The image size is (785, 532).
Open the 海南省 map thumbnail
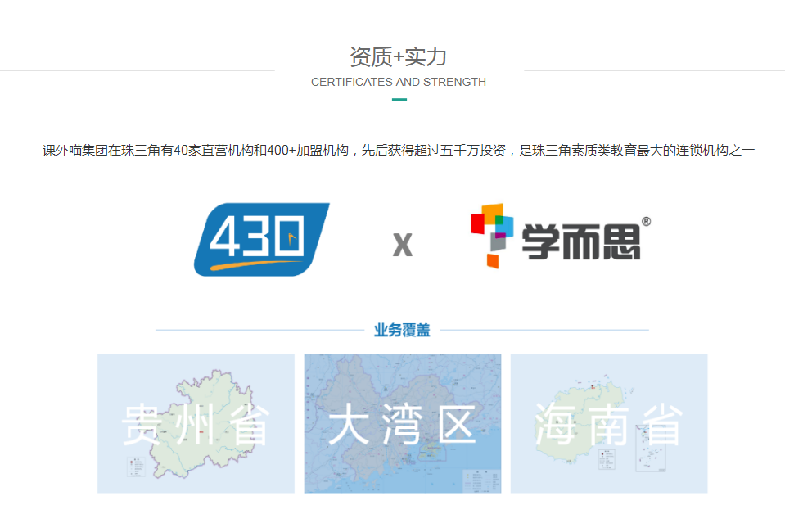click(609, 423)
